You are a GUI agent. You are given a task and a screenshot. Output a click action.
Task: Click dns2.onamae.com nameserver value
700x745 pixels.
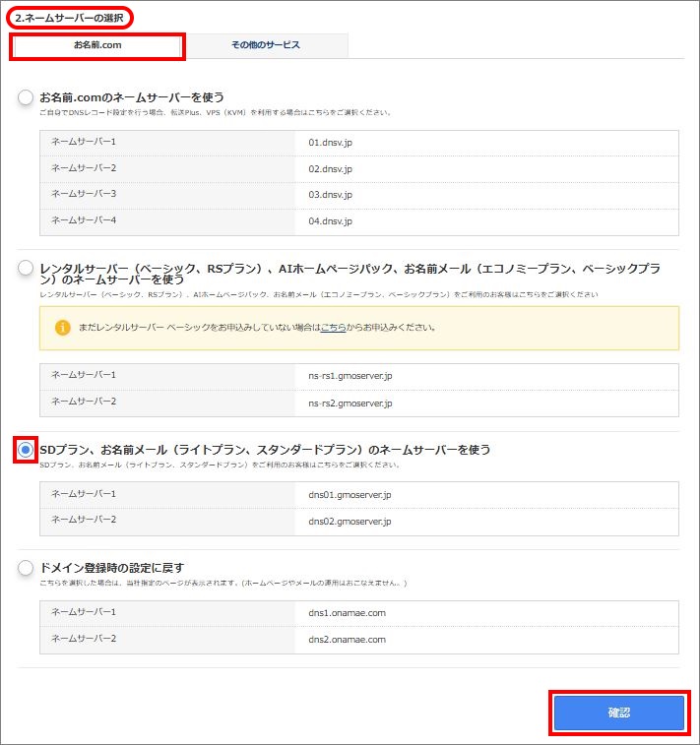(347, 640)
